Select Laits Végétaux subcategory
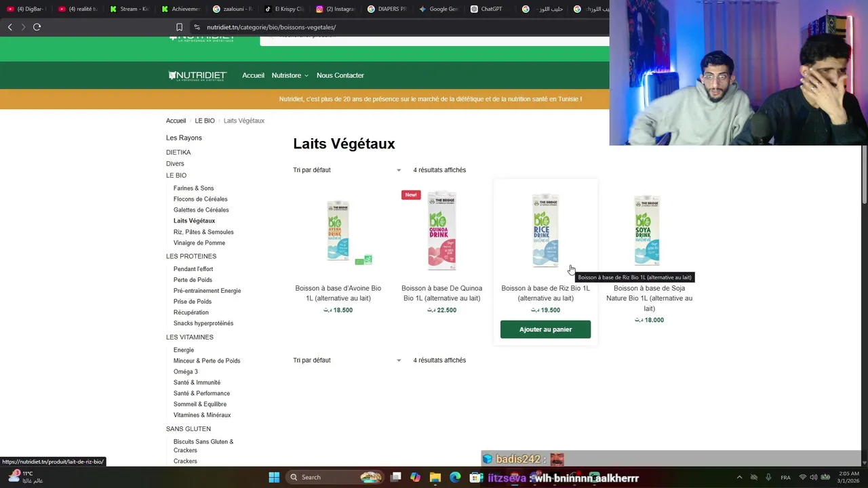The image size is (868, 488). [x=194, y=221]
